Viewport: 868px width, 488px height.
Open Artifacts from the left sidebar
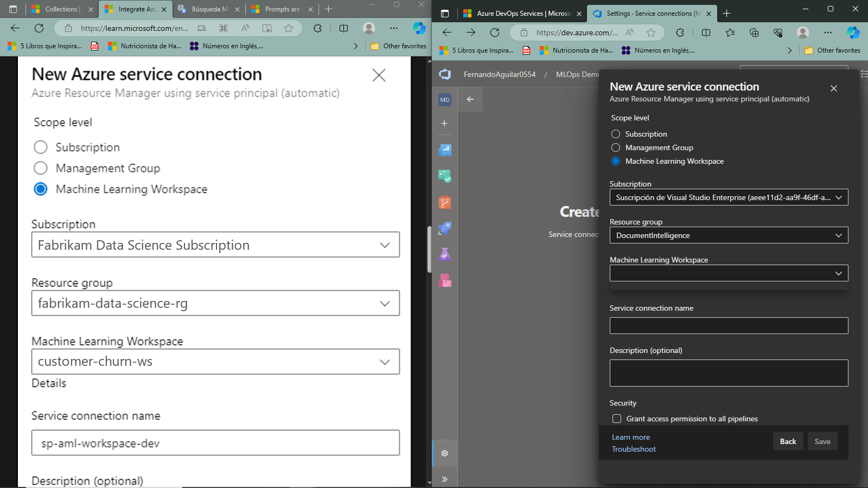pos(444,281)
